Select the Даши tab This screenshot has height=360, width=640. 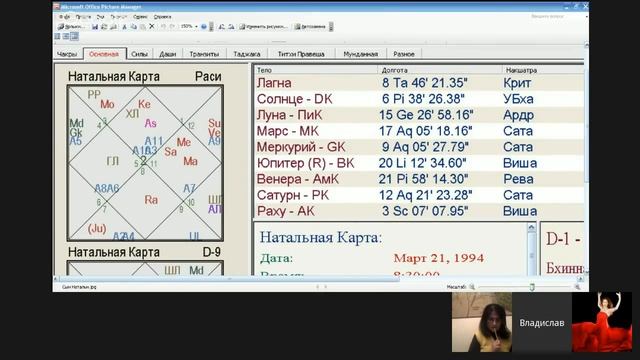coord(167,54)
